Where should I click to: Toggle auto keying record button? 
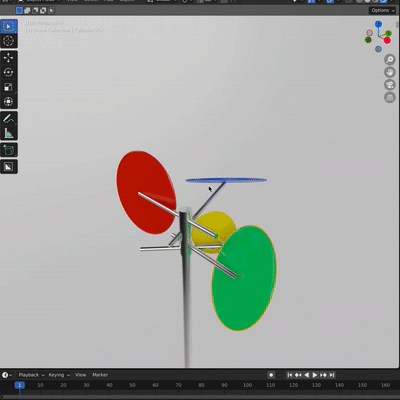(271, 375)
